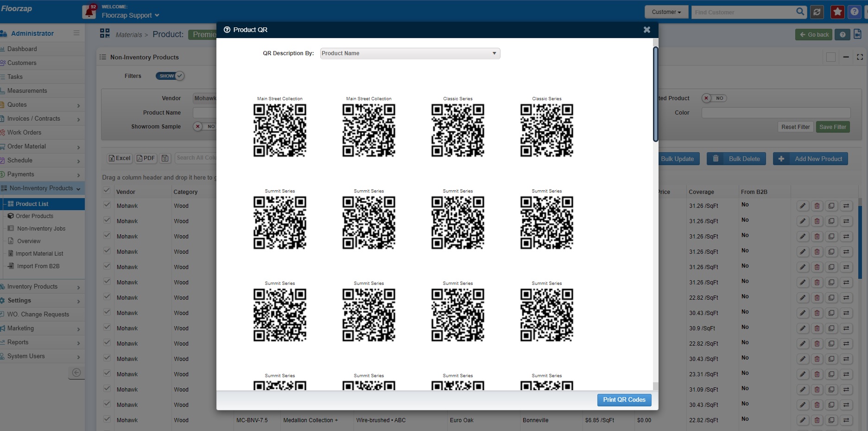Expand the Settings sidebar menu
The image size is (868, 431).
pos(42,301)
